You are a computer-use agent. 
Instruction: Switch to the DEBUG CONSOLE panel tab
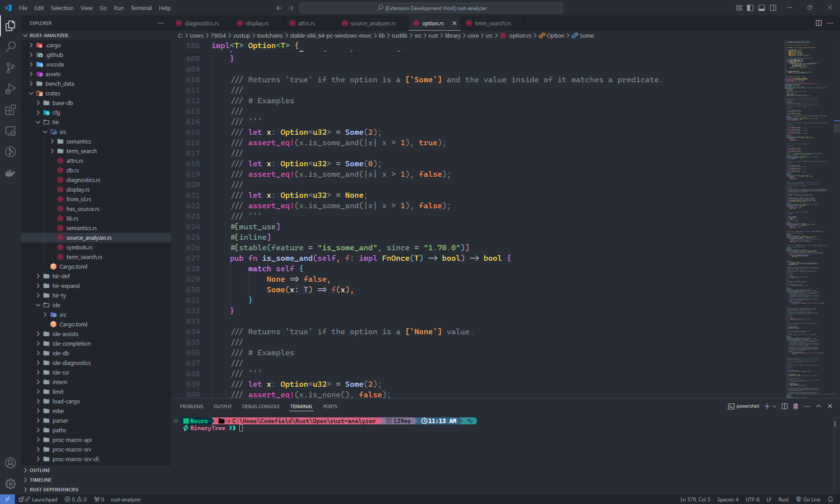261,406
